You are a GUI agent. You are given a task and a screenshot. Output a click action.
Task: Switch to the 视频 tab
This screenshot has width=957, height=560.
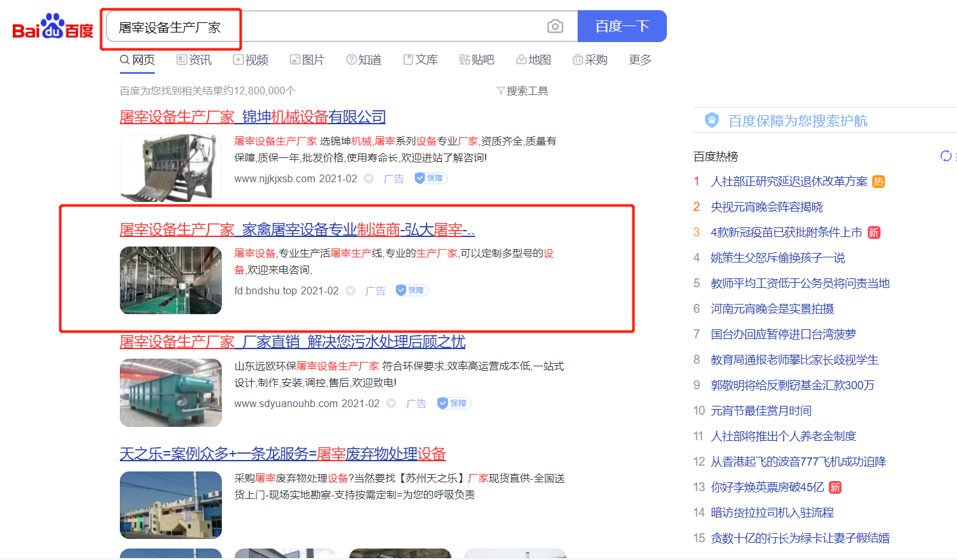tap(251, 60)
